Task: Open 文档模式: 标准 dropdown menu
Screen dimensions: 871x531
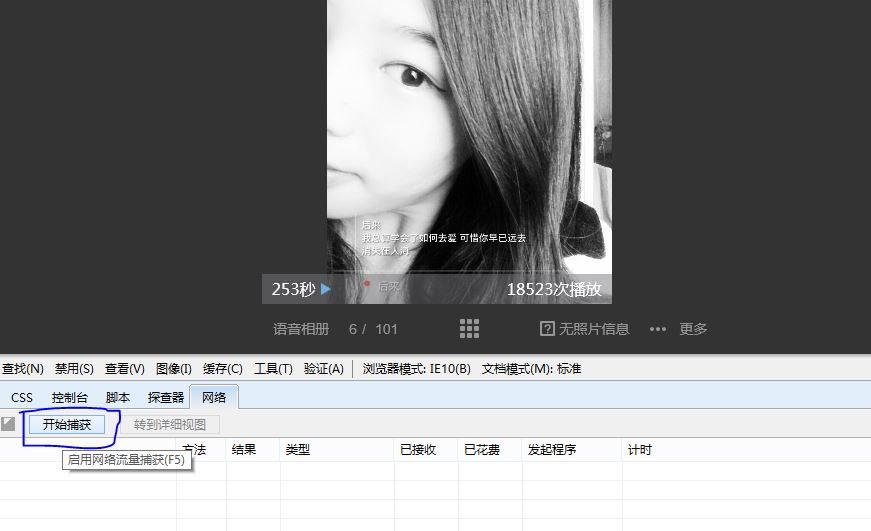Action: (531, 369)
